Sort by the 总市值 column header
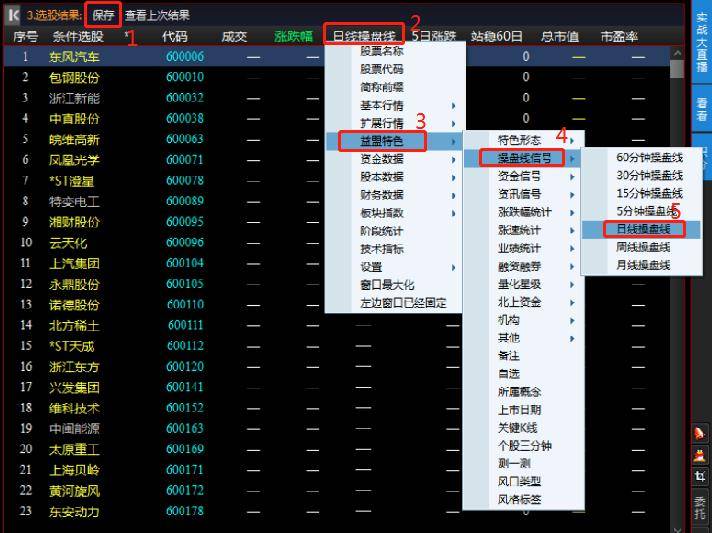This screenshot has height=533, width=712. (x=560, y=36)
